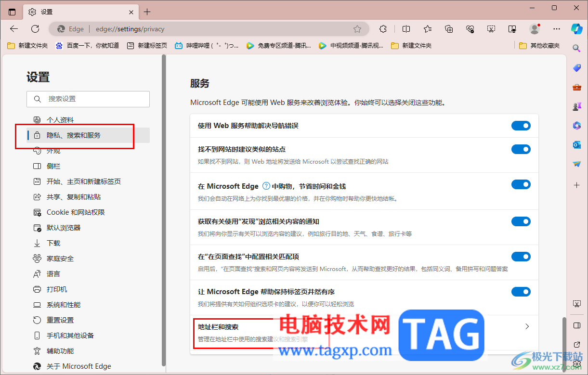This screenshot has width=588, height=375.
Task: Open the 哔哩哔哩 bookmark link
Action: coord(207,46)
